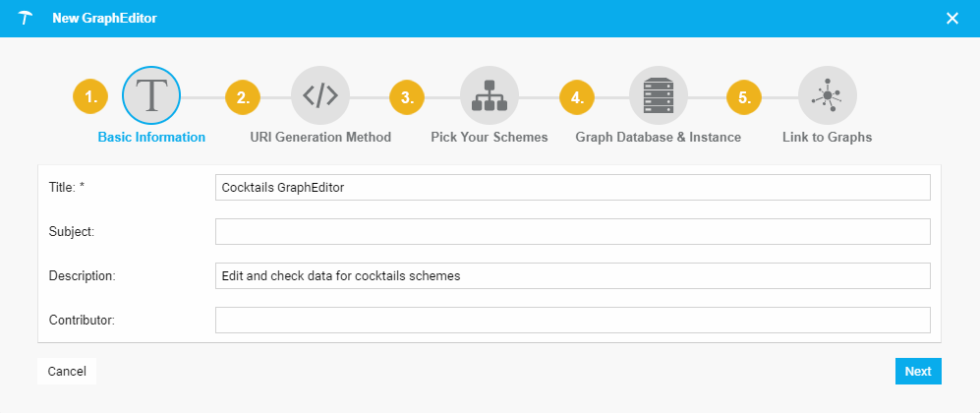The width and height of the screenshot is (980, 413).
Task: Click the yellow step 2 badge
Action: coord(243,96)
